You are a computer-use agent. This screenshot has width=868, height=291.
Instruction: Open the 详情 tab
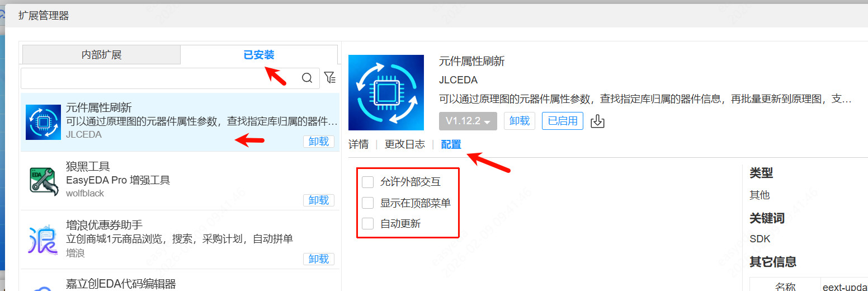click(x=358, y=144)
